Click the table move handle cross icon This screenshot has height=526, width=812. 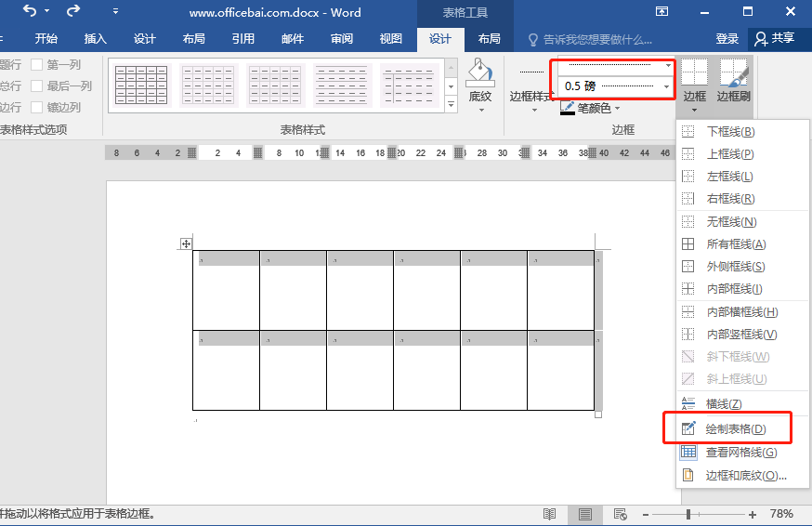[x=186, y=243]
